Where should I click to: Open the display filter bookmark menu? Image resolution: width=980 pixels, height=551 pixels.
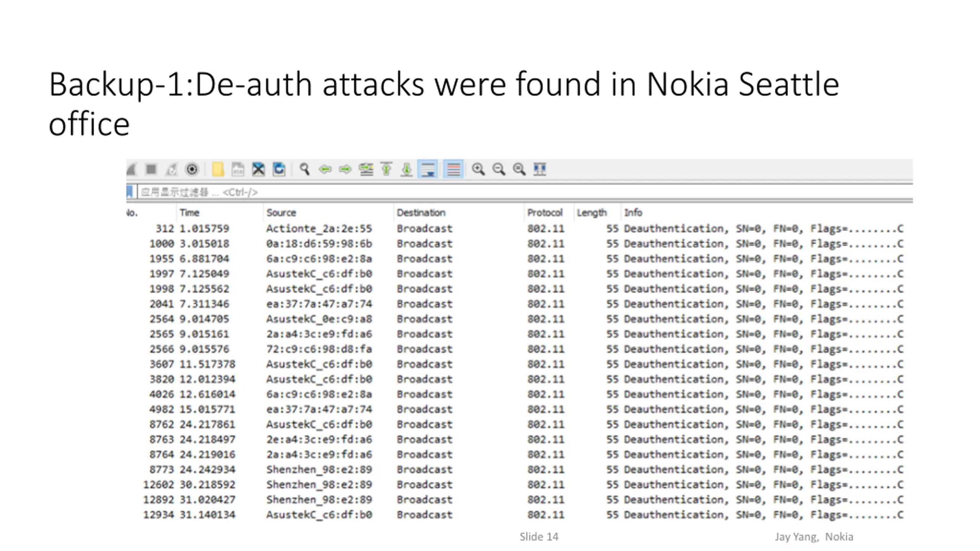coord(130,192)
